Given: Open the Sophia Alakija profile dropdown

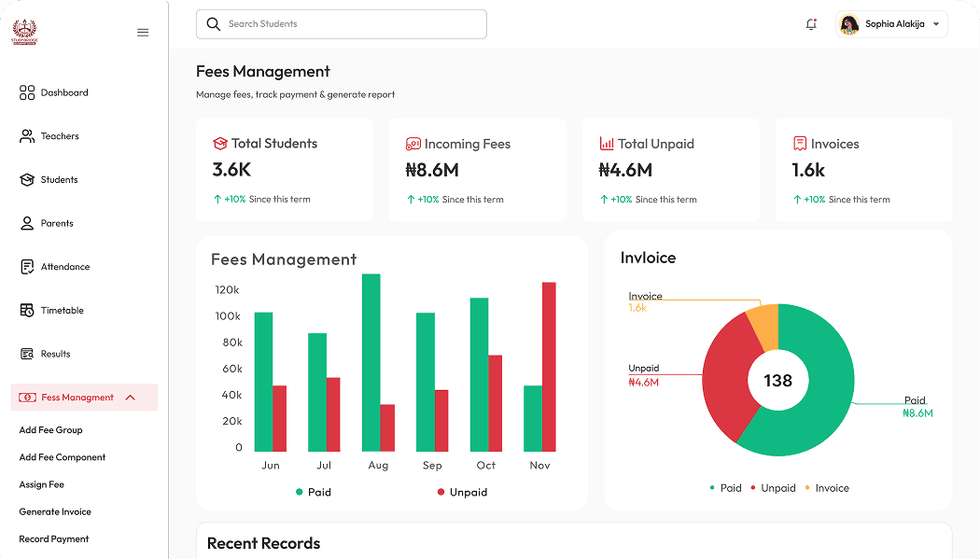Looking at the screenshot, I should click(x=891, y=23).
